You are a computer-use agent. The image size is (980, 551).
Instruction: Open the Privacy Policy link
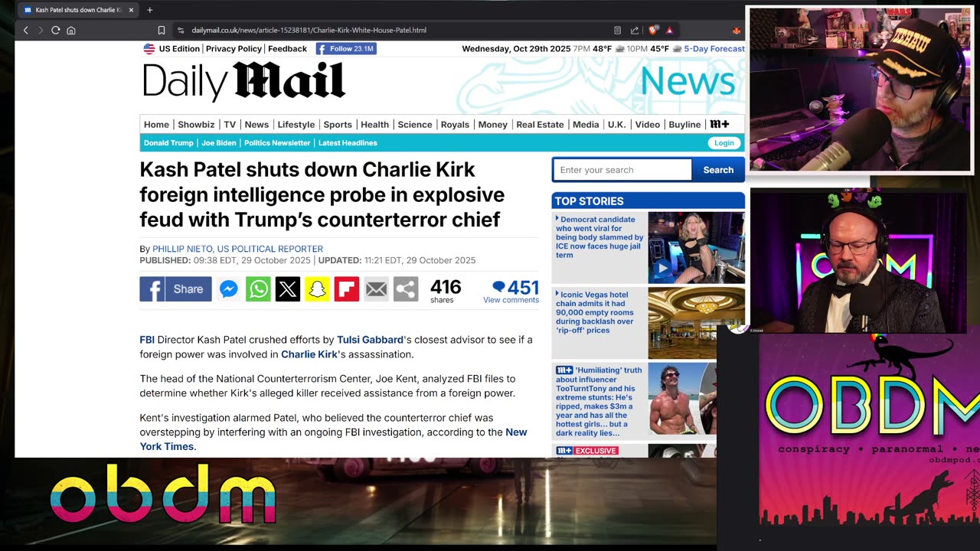(234, 49)
